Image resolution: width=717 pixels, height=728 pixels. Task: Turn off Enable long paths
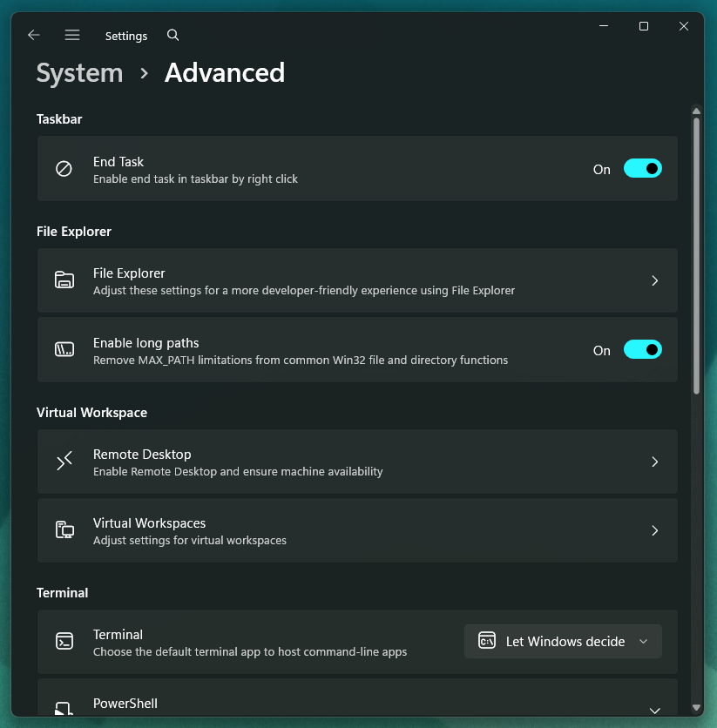[643, 349]
